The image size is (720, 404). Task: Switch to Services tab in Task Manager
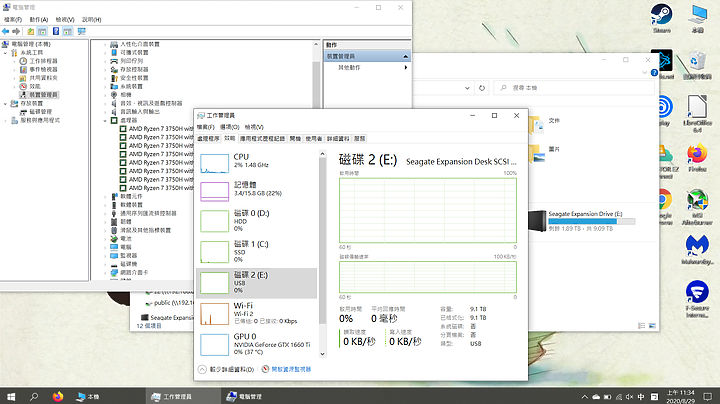360,138
